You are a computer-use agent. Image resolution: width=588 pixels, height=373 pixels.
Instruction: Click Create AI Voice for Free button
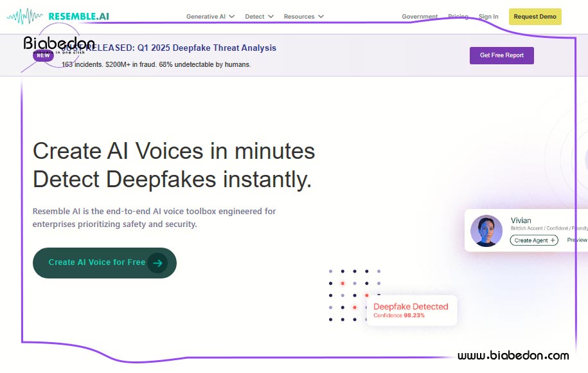105,262
